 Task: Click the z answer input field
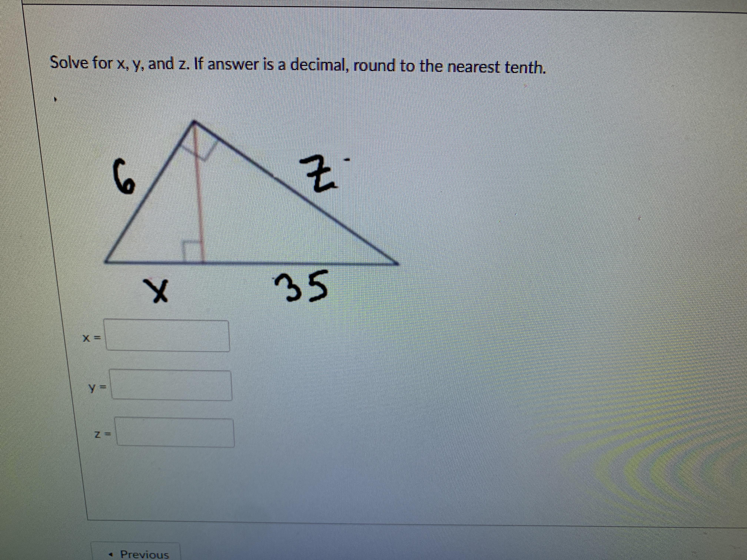click(175, 432)
